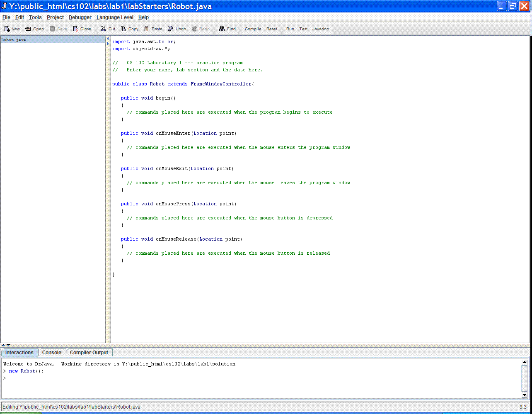Open the Tools menu
The image size is (532, 414).
coord(35,17)
